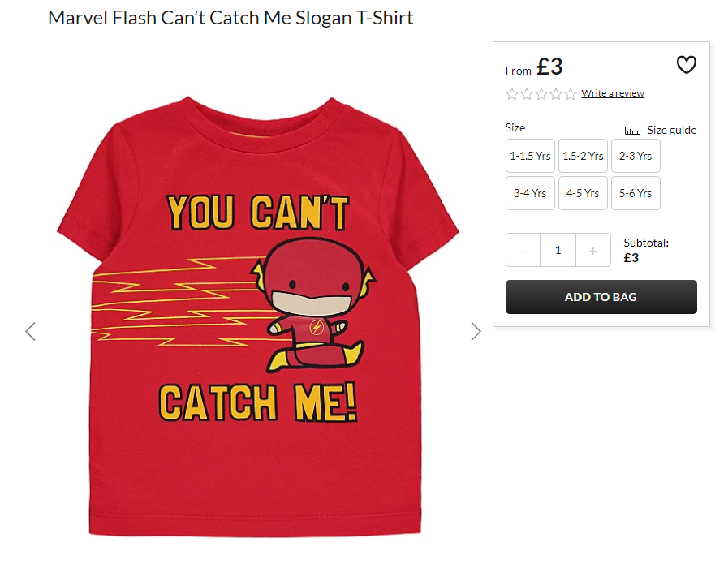Open the Size guide link
Image resolution: width=728 pixels, height=585 pixels.
pyautogui.click(x=671, y=130)
